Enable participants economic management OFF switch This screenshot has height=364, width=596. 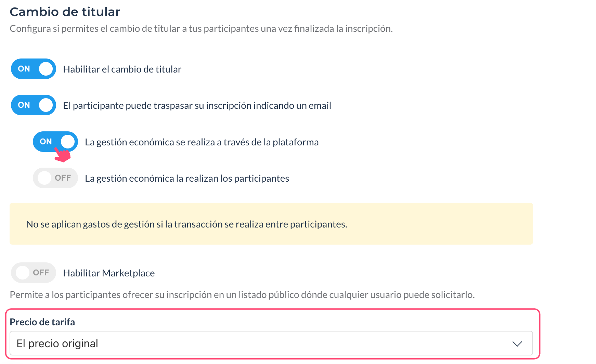(55, 178)
